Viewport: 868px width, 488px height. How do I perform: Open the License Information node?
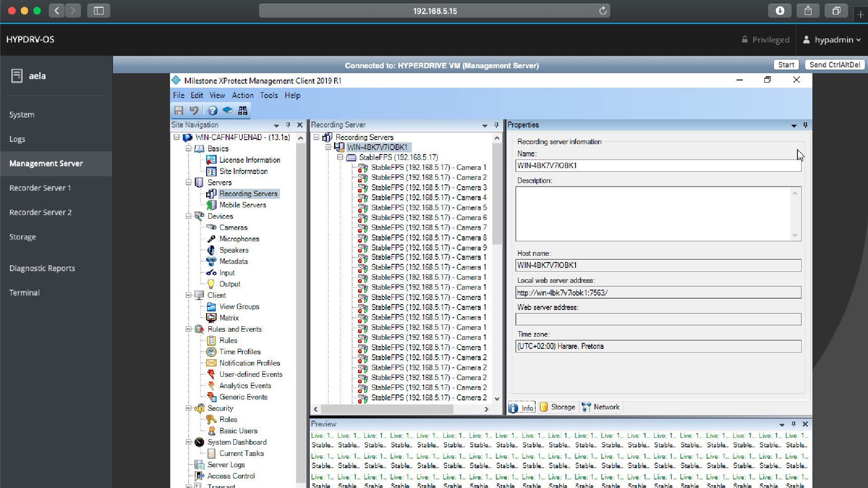(x=249, y=160)
